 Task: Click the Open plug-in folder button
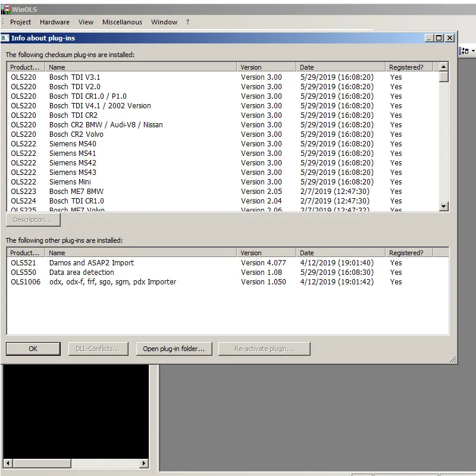[x=174, y=349]
